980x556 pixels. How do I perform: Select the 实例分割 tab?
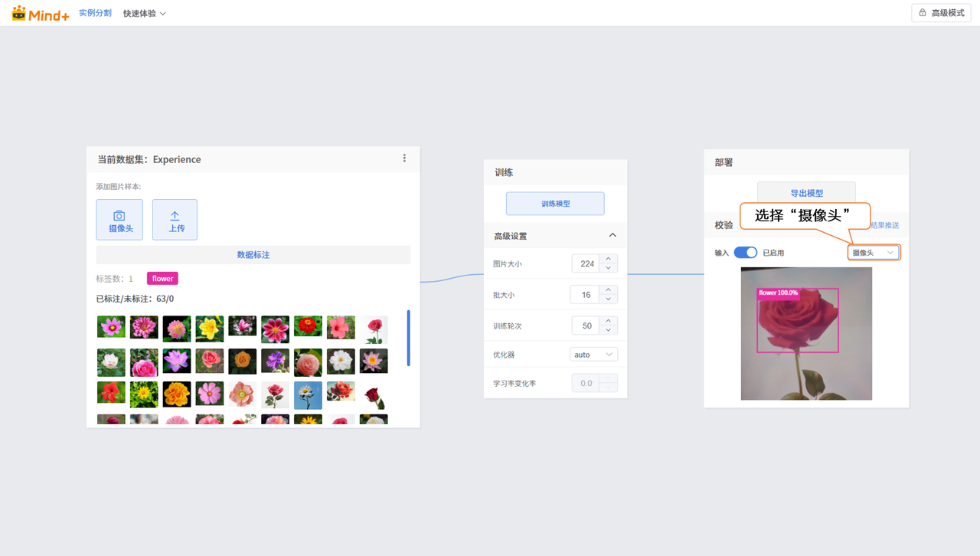click(95, 13)
